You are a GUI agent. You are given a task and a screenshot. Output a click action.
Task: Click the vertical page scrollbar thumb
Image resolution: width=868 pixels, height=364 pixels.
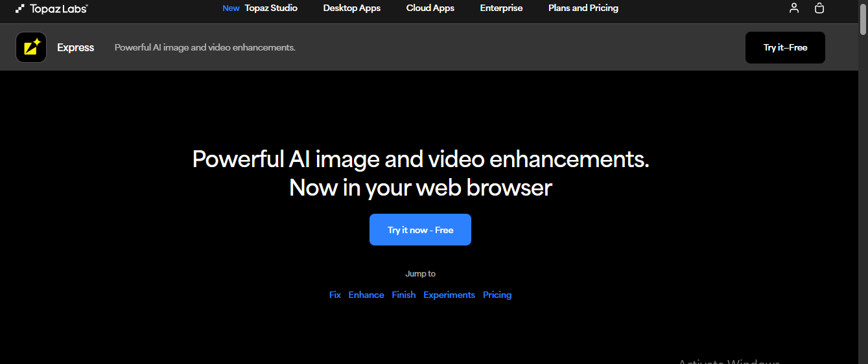(863, 21)
